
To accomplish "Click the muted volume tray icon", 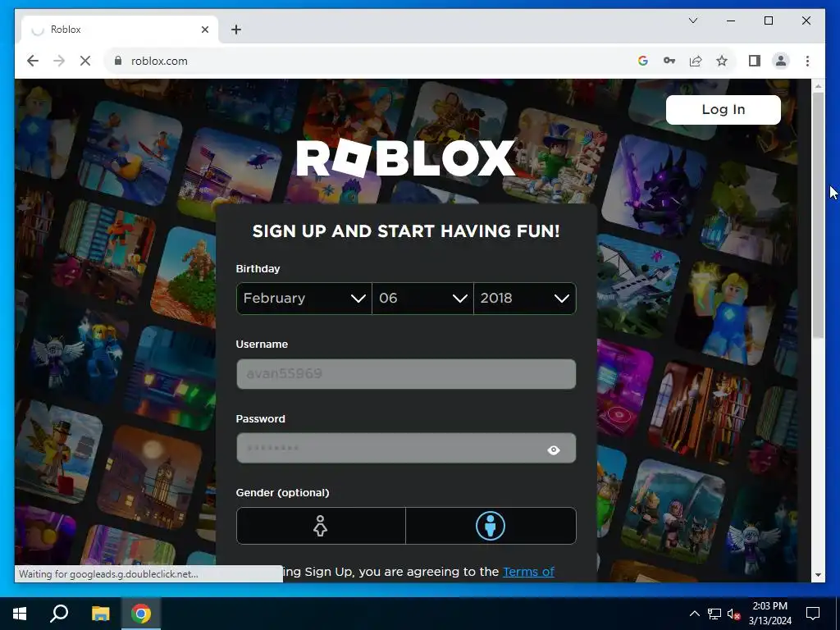I will pyautogui.click(x=734, y=614).
